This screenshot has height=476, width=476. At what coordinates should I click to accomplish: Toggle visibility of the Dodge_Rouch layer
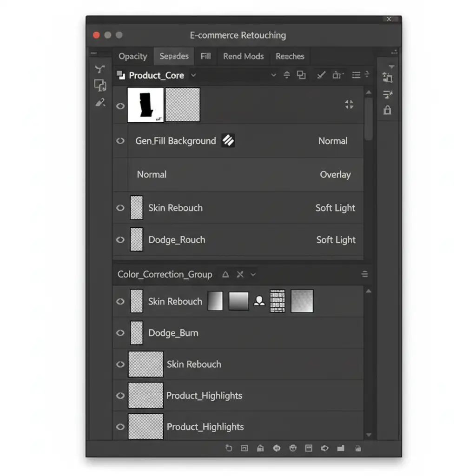click(x=120, y=240)
